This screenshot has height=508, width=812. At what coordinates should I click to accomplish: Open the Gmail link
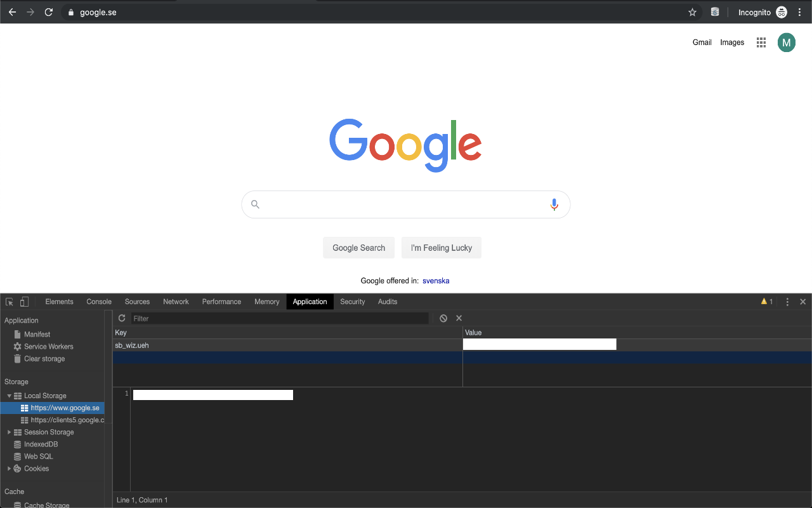point(702,43)
